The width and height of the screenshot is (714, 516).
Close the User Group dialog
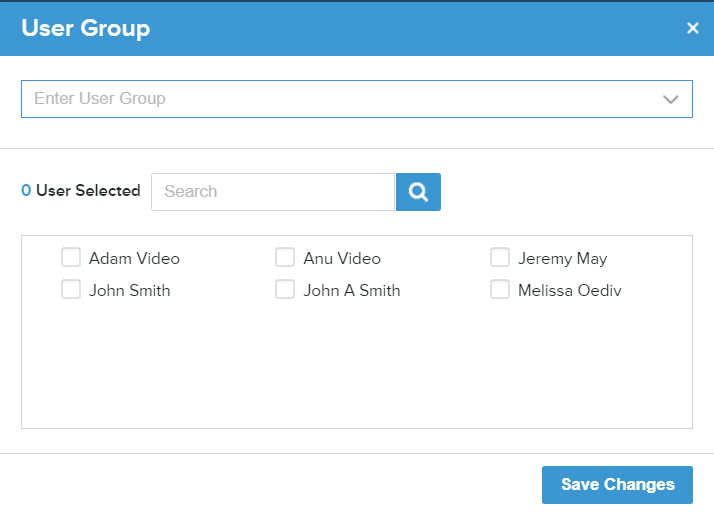692,28
